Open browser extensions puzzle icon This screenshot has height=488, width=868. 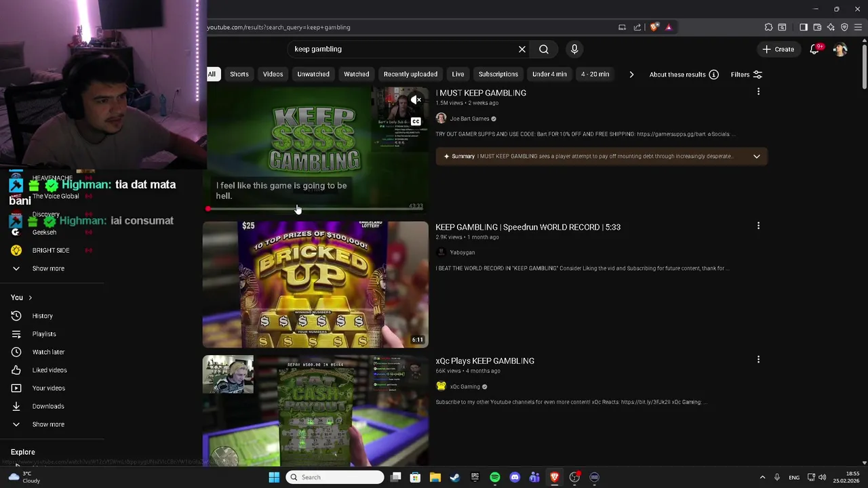pyautogui.click(x=768, y=27)
